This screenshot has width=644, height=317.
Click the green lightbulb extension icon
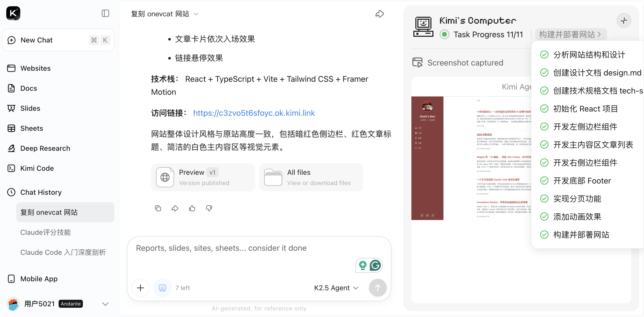tap(363, 265)
